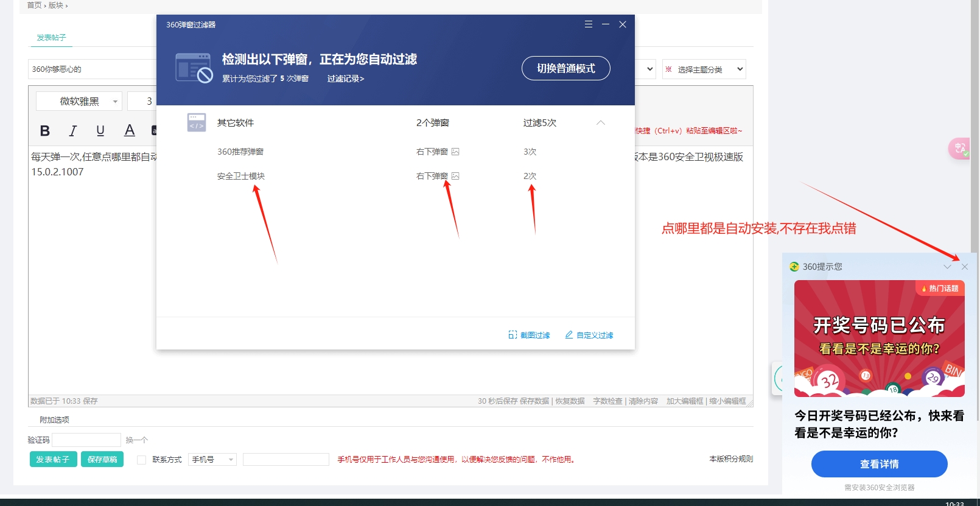This screenshot has height=506, width=980.
Task: Click 自定义过滤 option
Action: [x=589, y=335]
